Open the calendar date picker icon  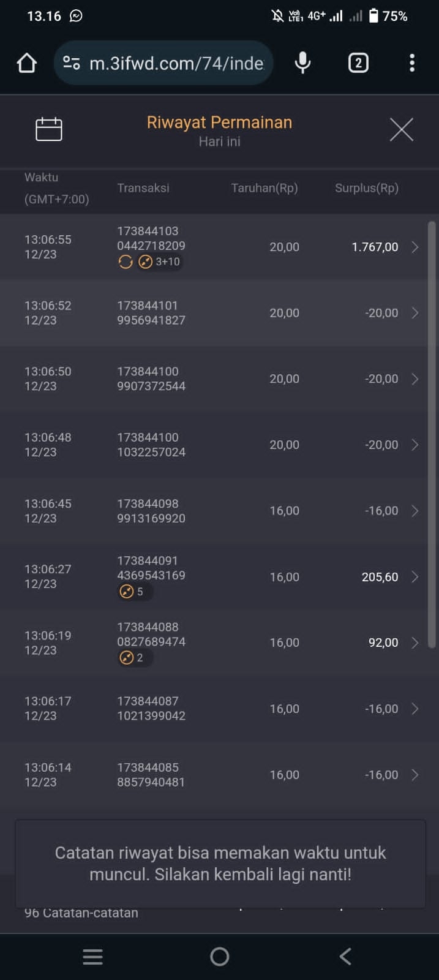49,129
